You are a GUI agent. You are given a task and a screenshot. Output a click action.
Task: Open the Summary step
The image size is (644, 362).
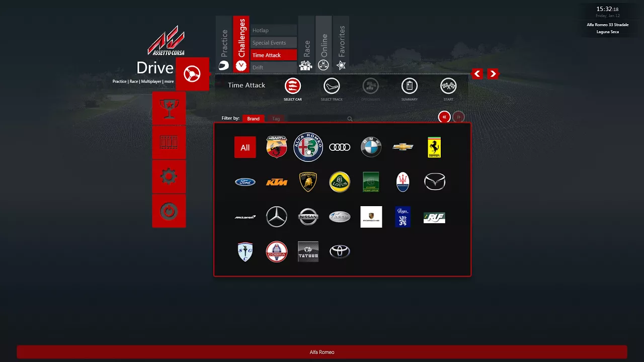(x=410, y=89)
